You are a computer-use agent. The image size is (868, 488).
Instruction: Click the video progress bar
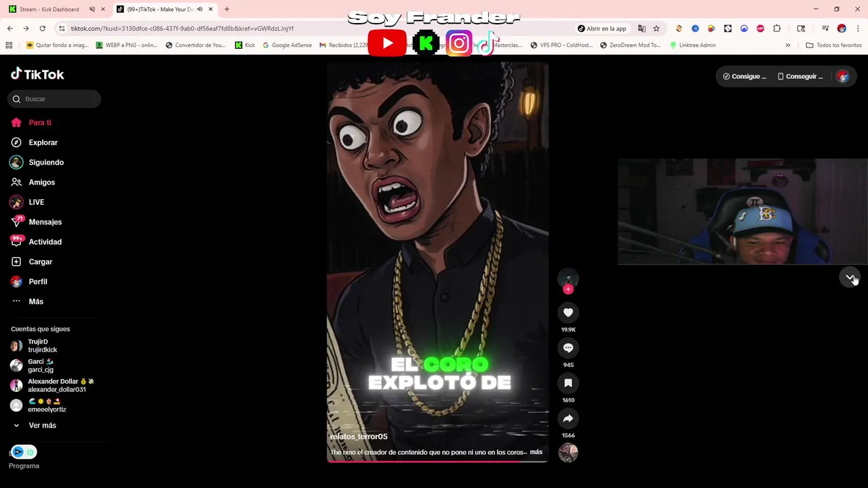tap(437, 461)
